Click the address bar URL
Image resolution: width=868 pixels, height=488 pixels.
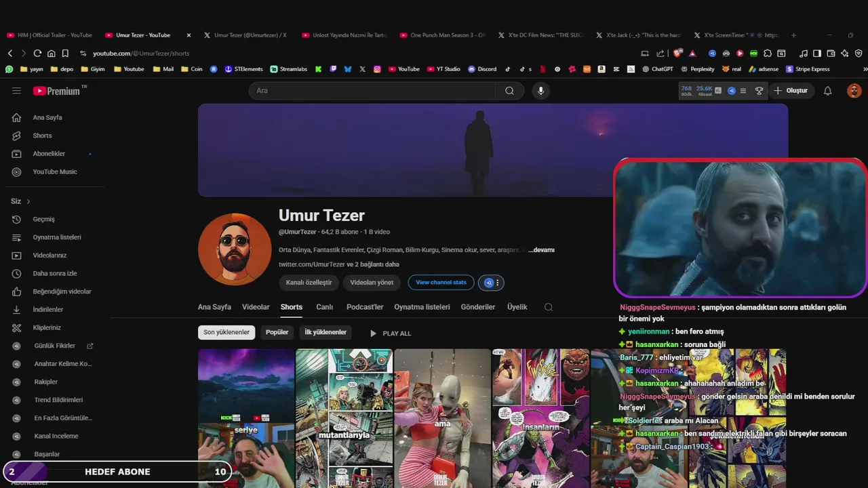pos(141,53)
